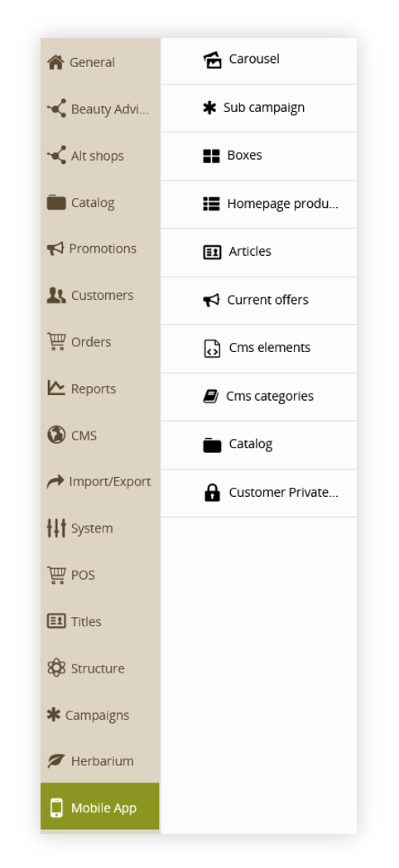Click the sliders icon beside System

[56, 528]
